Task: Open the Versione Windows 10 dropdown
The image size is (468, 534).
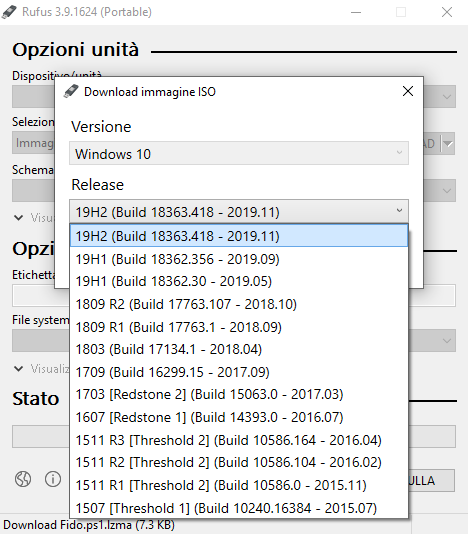Action: pyautogui.click(x=239, y=154)
